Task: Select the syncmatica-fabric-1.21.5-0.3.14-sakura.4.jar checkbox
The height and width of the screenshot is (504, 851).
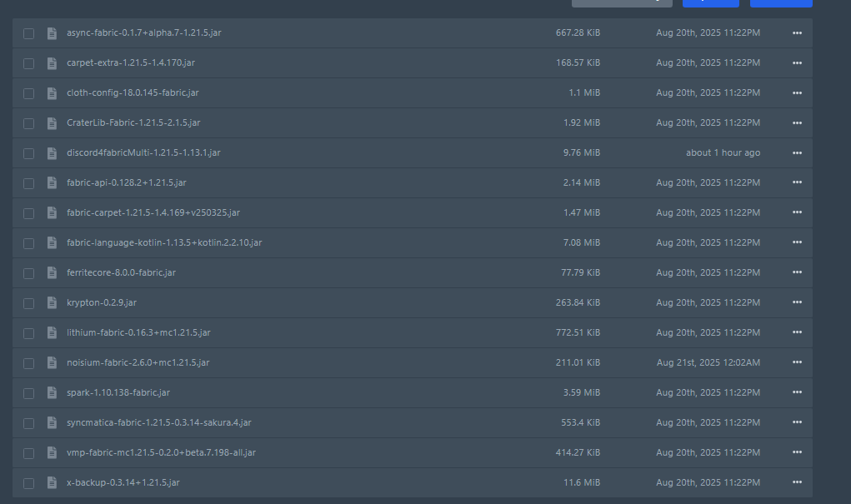Action: pos(29,423)
